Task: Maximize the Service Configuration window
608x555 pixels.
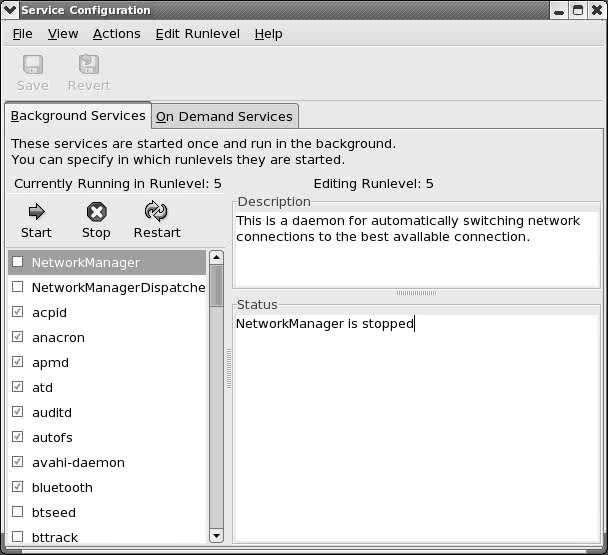Action: tap(578, 10)
